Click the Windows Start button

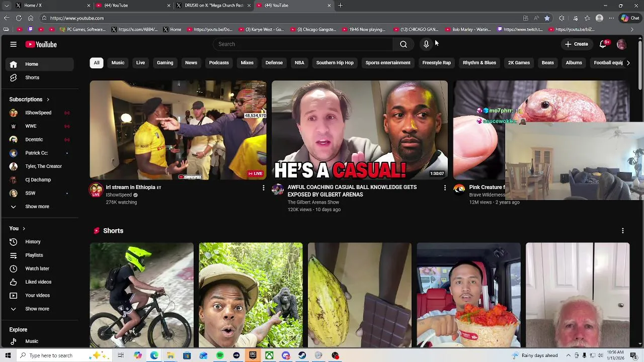pos(8,355)
